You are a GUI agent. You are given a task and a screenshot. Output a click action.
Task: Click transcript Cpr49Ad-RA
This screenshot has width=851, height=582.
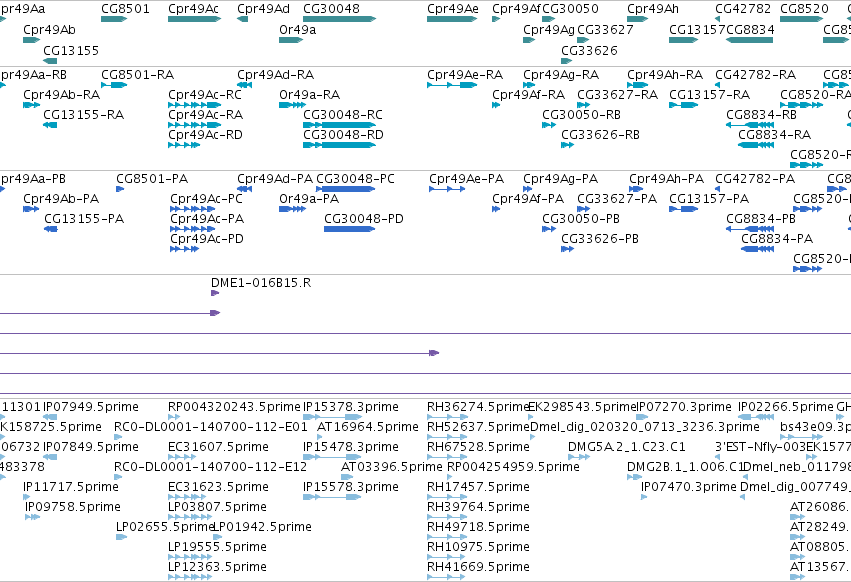pos(276,75)
